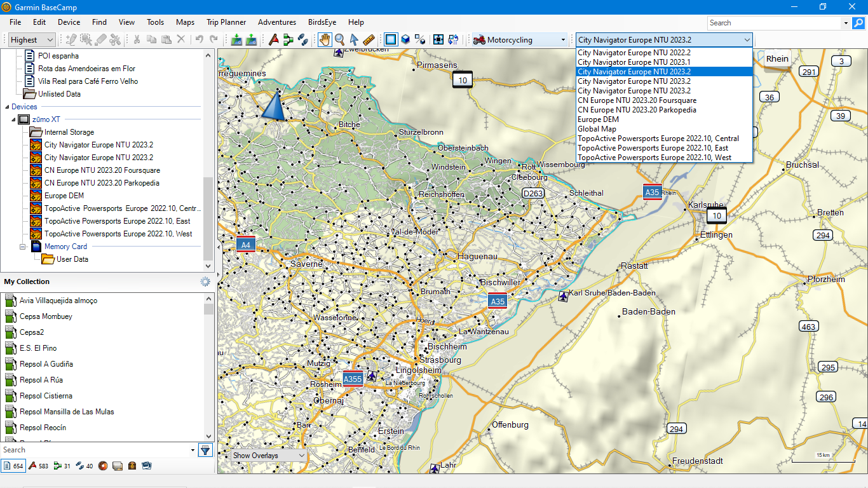Click the blue position arrow on map
Image resolution: width=868 pixels, height=488 pixels.
point(274,105)
